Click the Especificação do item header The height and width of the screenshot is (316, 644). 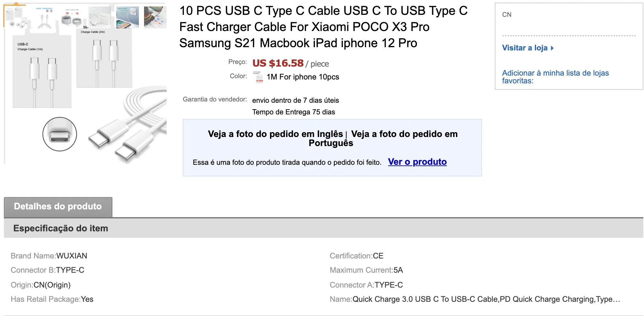(61, 228)
